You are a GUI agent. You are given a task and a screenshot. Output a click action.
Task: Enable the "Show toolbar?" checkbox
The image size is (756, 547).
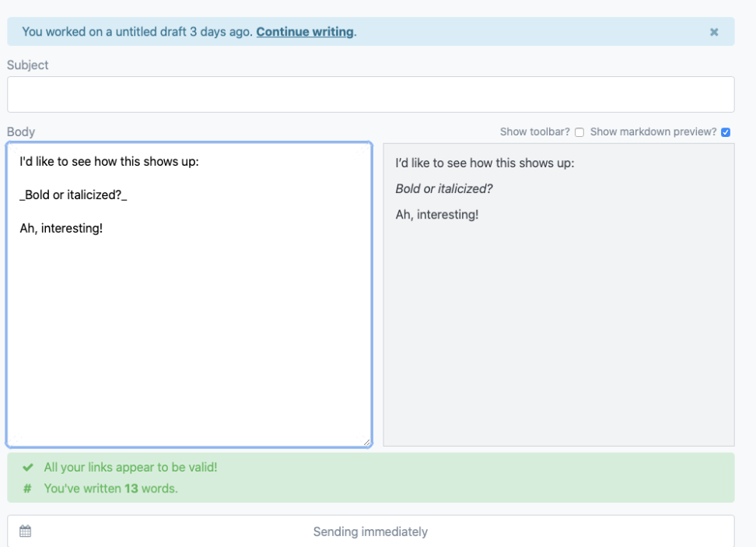point(579,132)
